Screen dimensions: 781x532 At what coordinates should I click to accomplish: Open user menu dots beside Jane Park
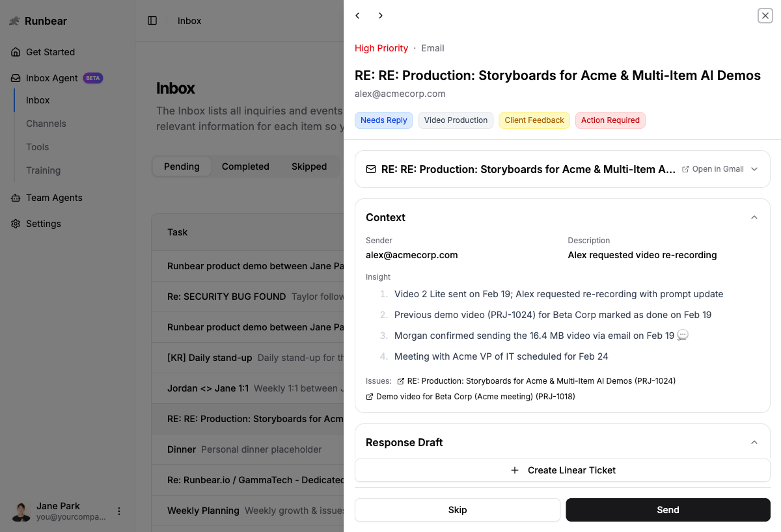coord(119,511)
